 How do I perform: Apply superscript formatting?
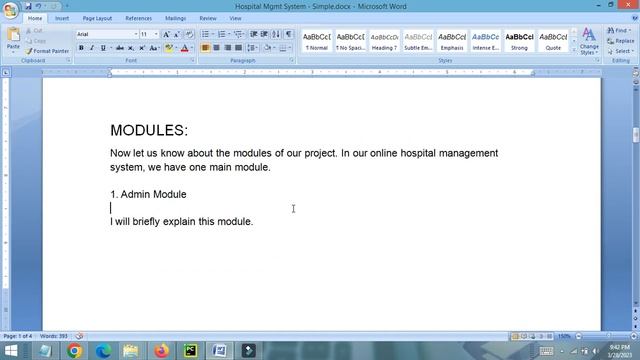[142, 48]
